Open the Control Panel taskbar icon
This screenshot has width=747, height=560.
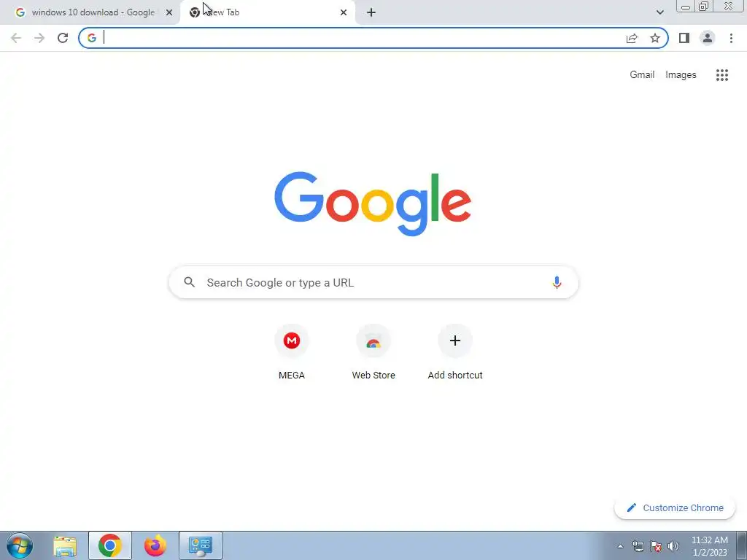pyautogui.click(x=201, y=545)
